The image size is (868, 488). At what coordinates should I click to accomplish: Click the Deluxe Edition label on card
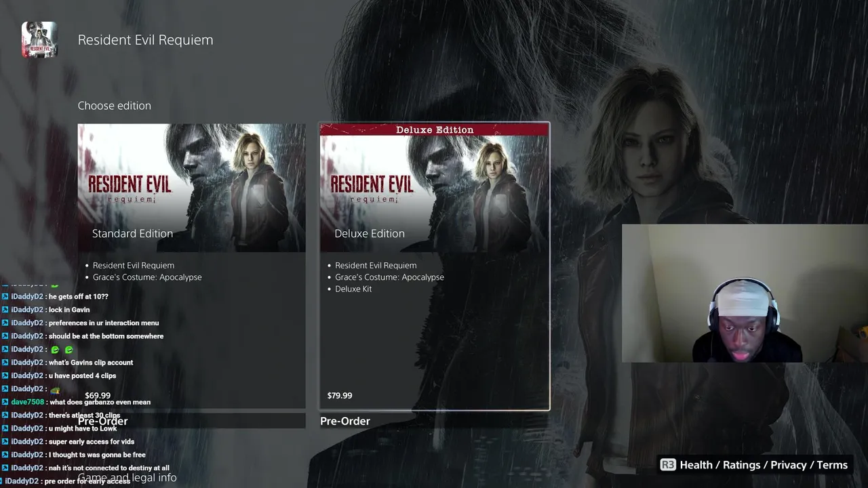point(370,233)
